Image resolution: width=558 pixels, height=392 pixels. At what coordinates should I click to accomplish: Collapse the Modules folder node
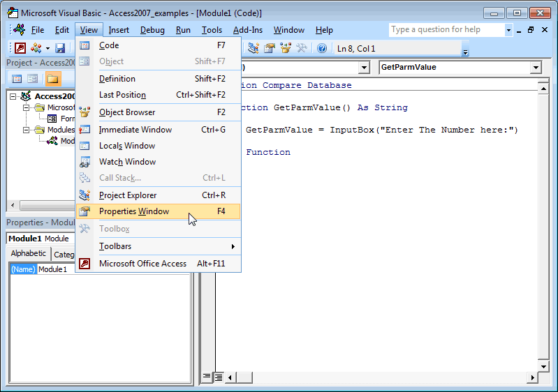pyautogui.click(x=26, y=130)
